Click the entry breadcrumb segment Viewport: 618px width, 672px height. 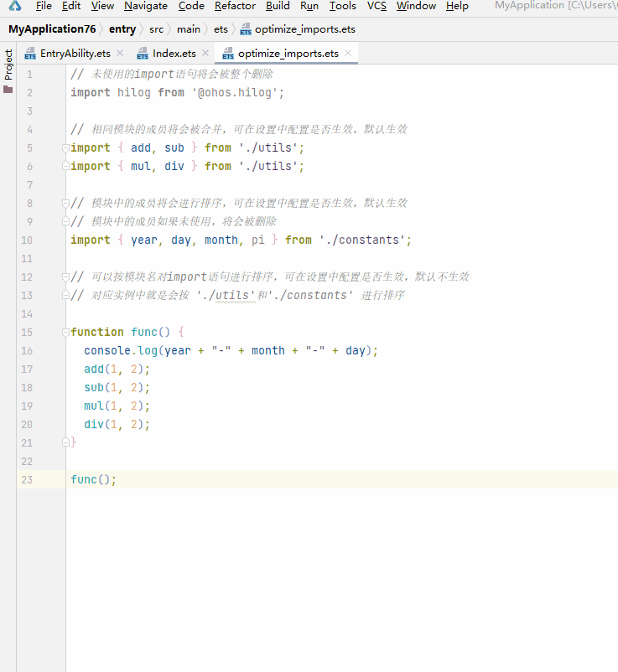pos(122,29)
